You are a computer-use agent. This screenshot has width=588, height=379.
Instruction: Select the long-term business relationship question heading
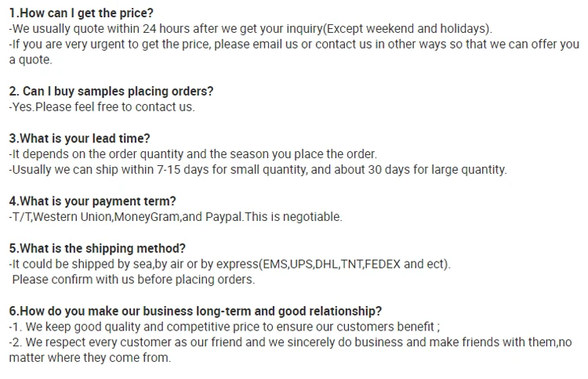click(x=195, y=311)
